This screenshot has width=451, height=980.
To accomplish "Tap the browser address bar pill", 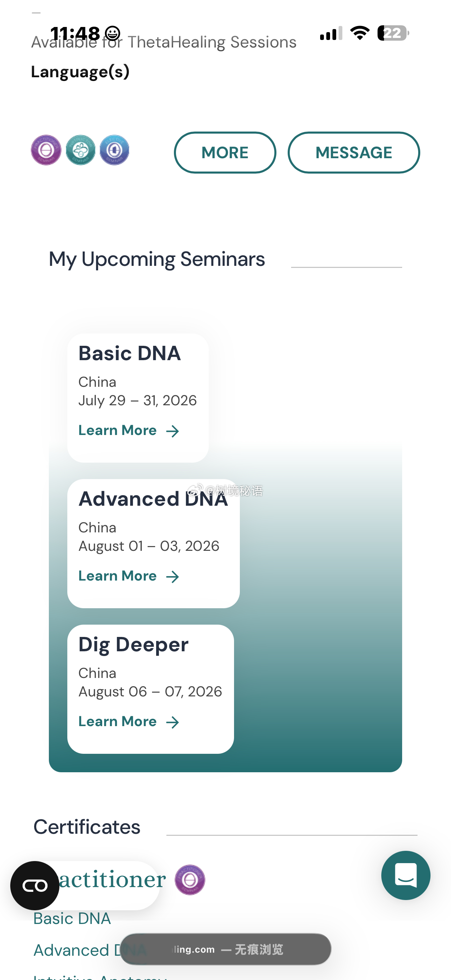I will click(225, 949).
